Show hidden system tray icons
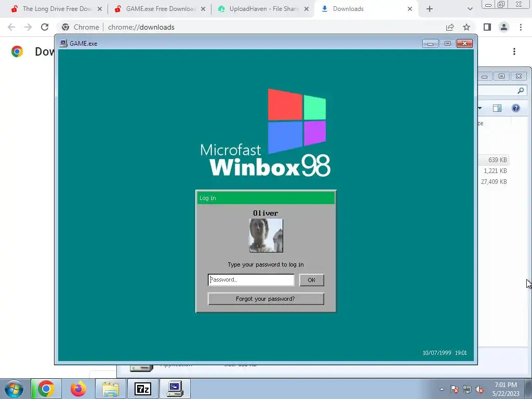This screenshot has height=399, width=532. [x=442, y=389]
